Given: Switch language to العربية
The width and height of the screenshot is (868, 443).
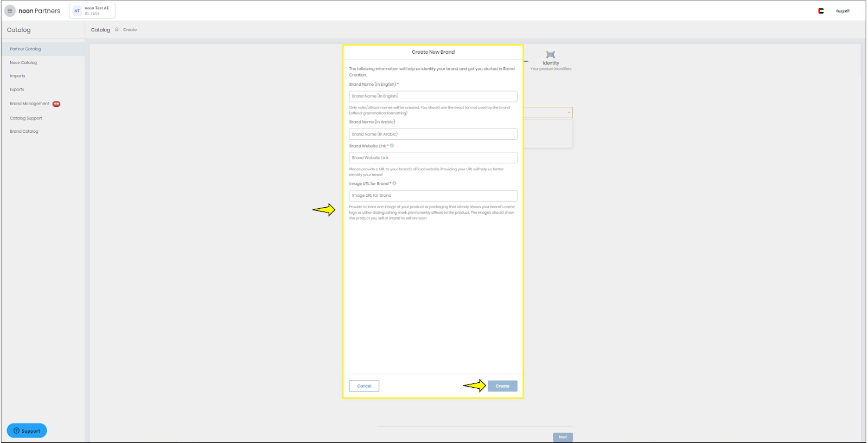Looking at the screenshot, I should (x=843, y=11).
